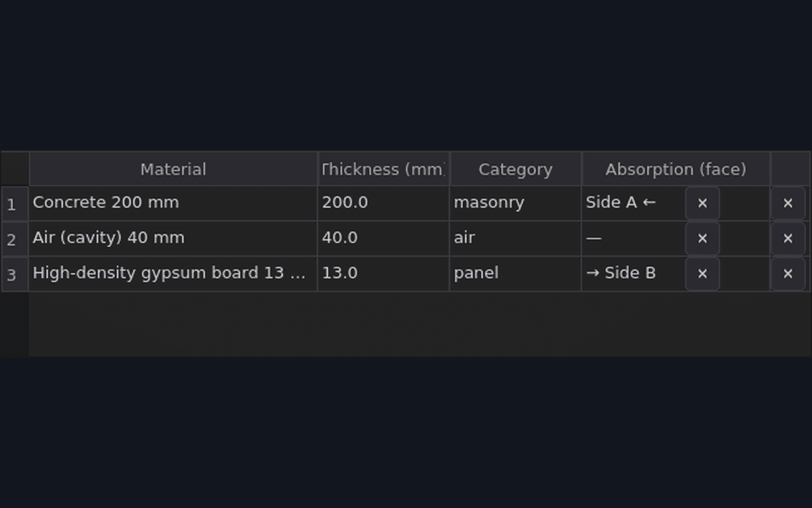
Task: Click the Thickness (mm) column header
Action: (x=383, y=169)
